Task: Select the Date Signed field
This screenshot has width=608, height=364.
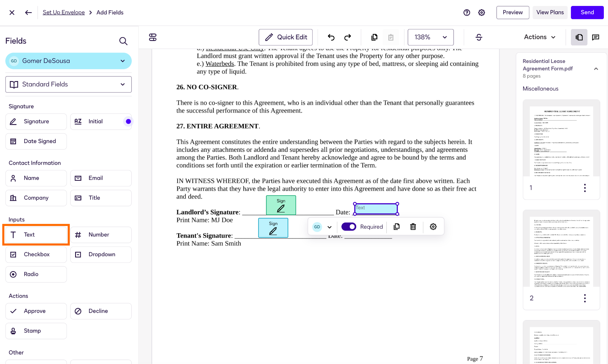Action: pos(36,141)
